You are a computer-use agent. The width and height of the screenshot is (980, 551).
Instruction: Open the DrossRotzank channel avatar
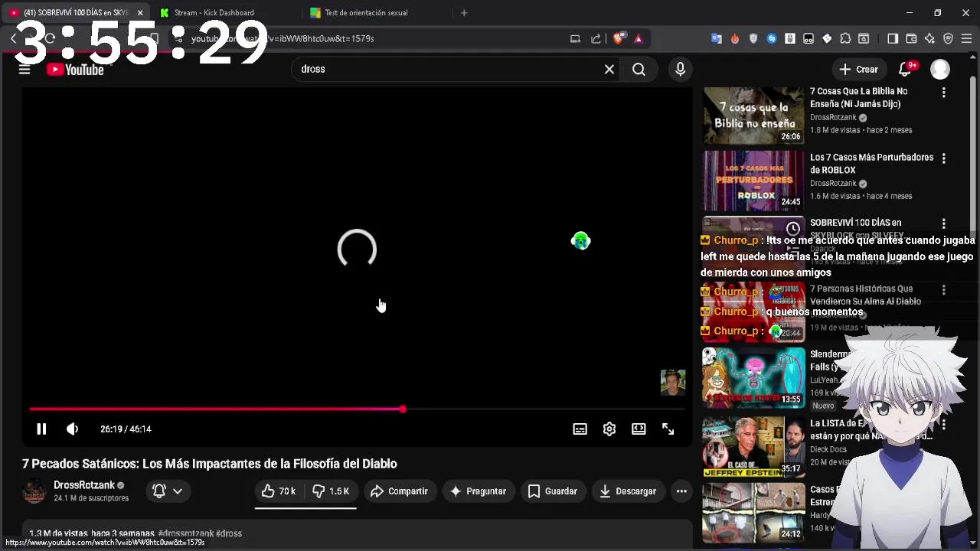click(x=34, y=491)
